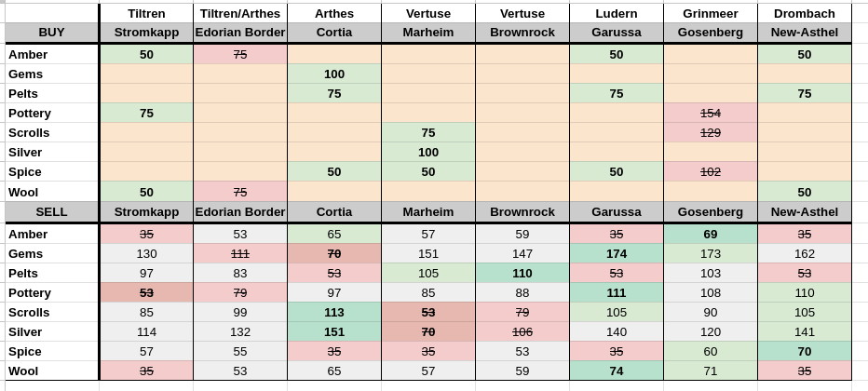Select Gems sell price 162 in New-Asthel
Viewport: 868px width, 391px height.
pyautogui.click(x=805, y=253)
